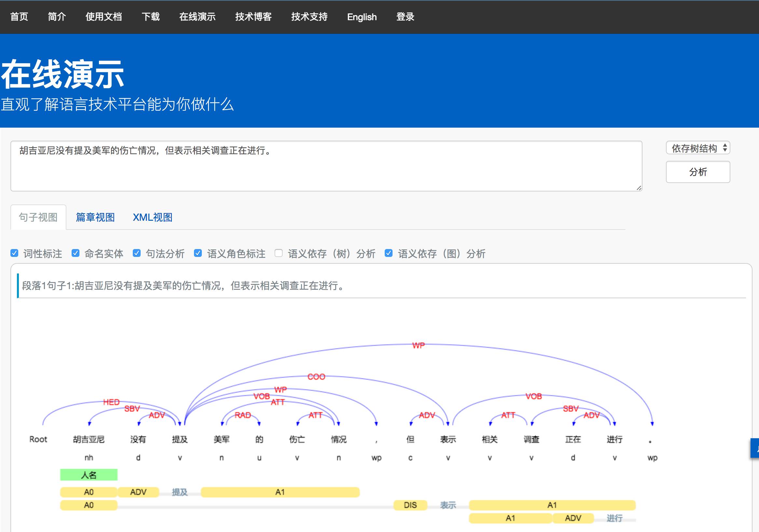Disable the 句法分析 checkbox
The width and height of the screenshot is (759, 532).
point(136,253)
